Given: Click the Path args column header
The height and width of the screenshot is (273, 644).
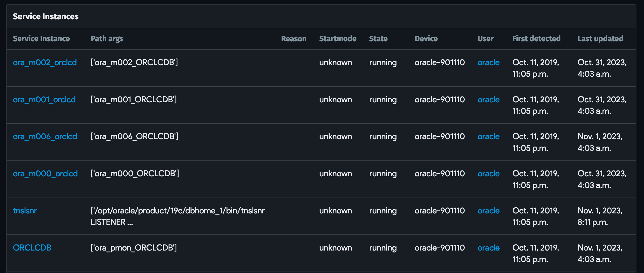Looking at the screenshot, I should click(x=107, y=39).
